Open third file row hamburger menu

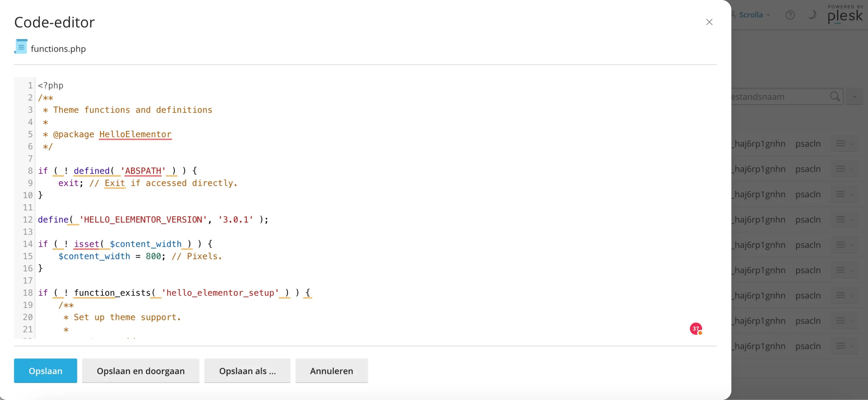click(x=841, y=194)
